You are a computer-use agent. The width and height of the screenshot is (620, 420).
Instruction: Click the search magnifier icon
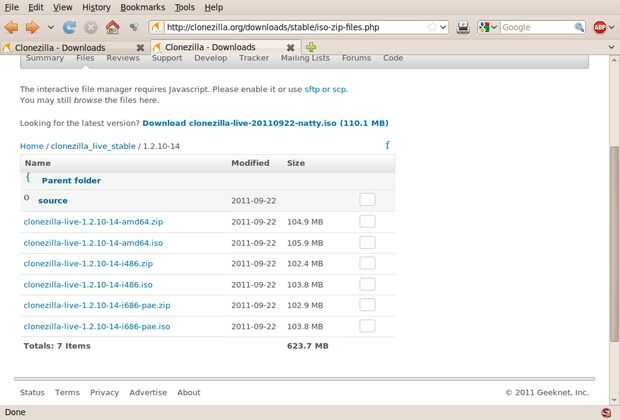pyautogui.click(x=579, y=27)
